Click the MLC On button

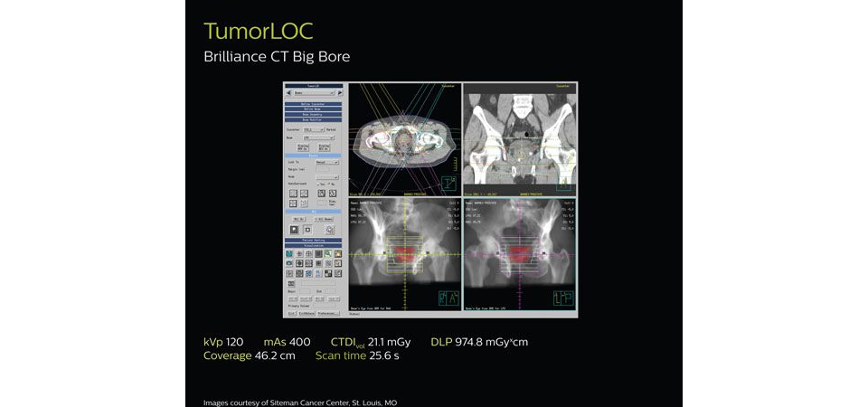point(299,219)
